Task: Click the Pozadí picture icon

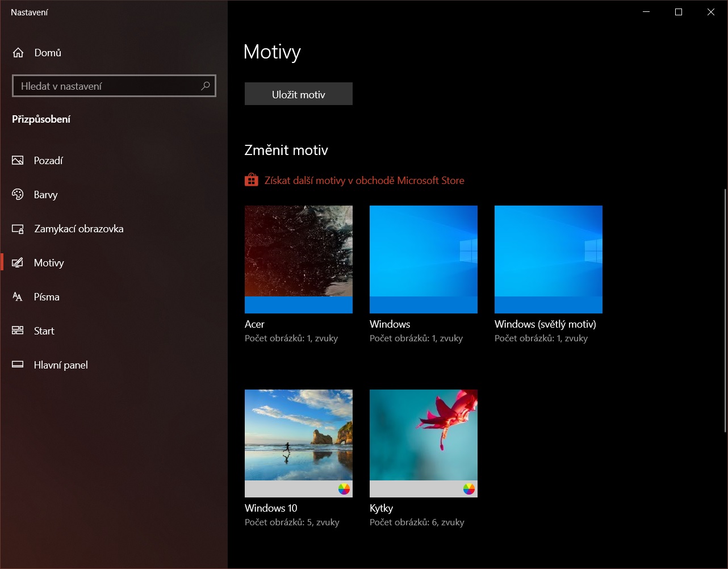Action: 18,161
